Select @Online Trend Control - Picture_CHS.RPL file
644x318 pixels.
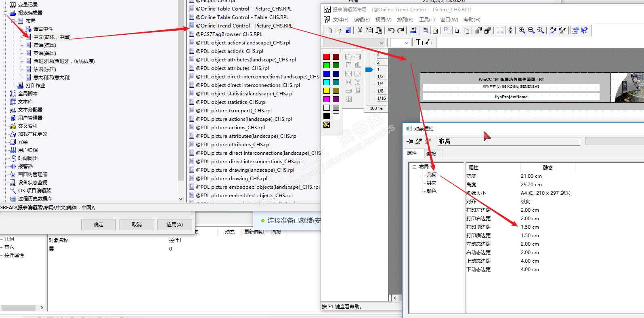(x=244, y=26)
